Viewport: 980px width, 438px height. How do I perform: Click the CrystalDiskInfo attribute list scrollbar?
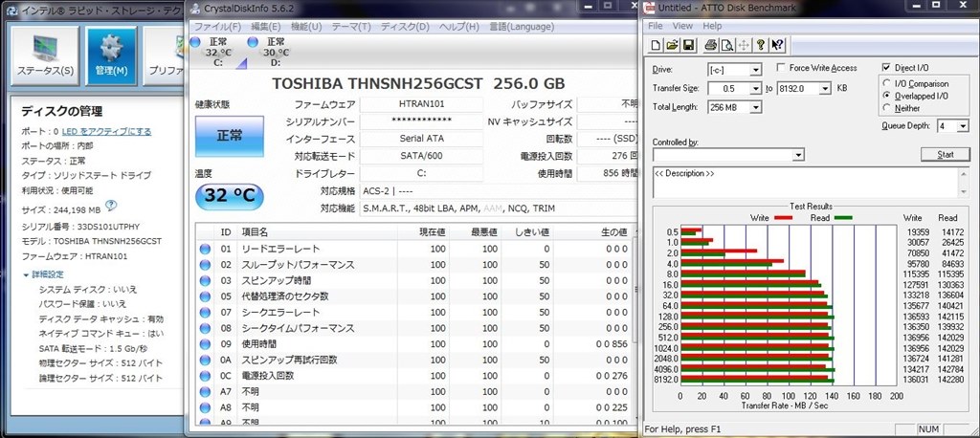click(636, 290)
